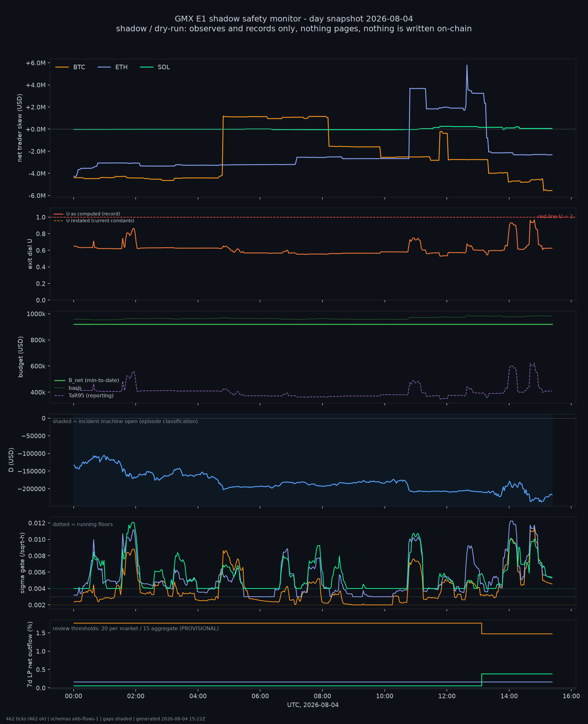The height and width of the screenshot is (724, 588).
Task: Select the 'review thresholds' PROVISIONAL note
Action: click(x=135, y=628)
